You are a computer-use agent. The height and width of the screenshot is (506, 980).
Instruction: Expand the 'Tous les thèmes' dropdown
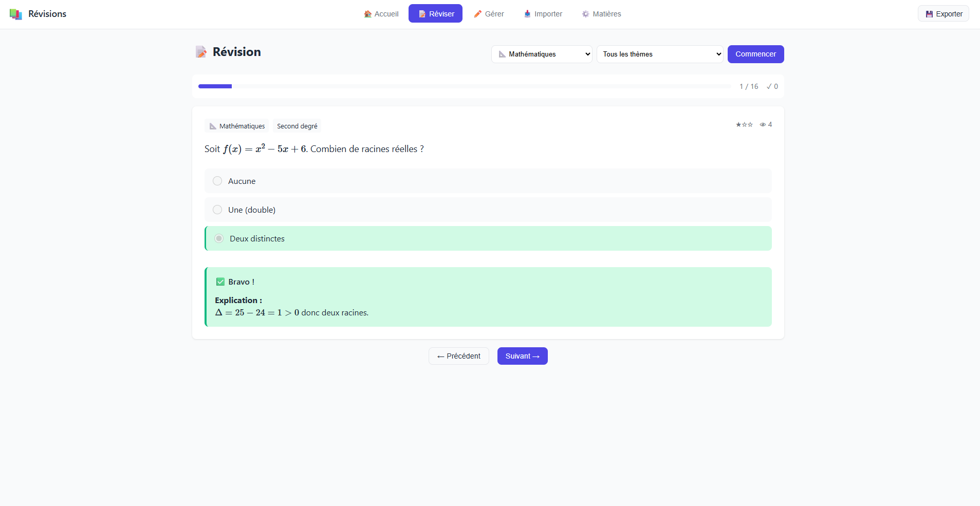point(659,54)
